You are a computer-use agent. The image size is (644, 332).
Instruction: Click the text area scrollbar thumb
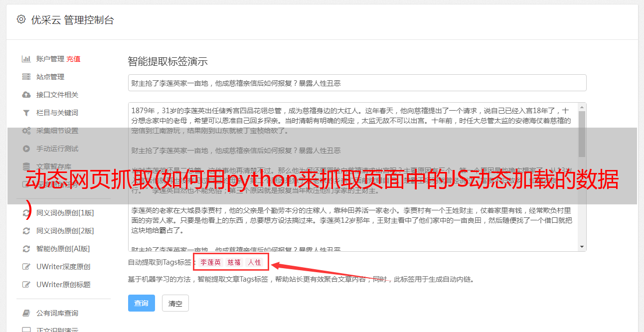click(582, 135)
